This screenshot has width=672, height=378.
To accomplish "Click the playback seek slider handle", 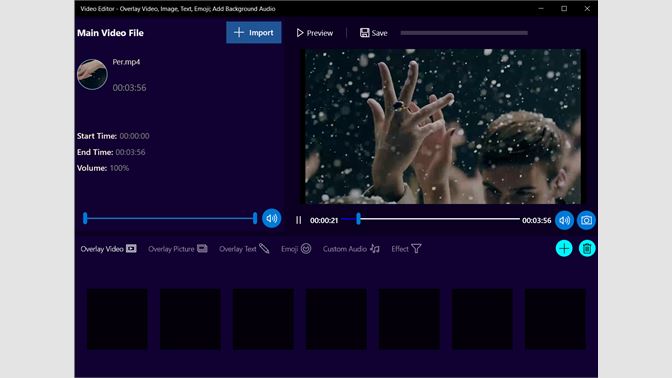I will (358, 219).
